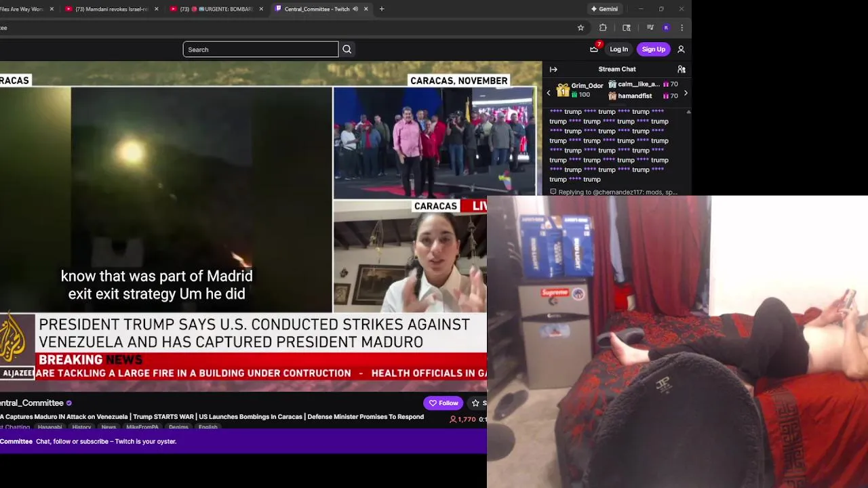Open the Prime loot crown notifications icon
Image resolution: width=868 pixels, height=488 pixels.
(x=594, y=49)
